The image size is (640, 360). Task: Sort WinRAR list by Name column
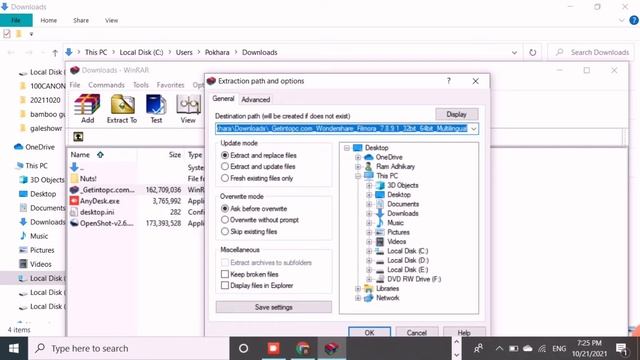coord(80,155)
